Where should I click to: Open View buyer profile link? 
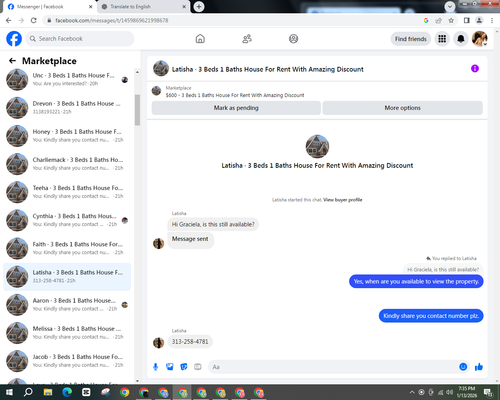point(343,200)
